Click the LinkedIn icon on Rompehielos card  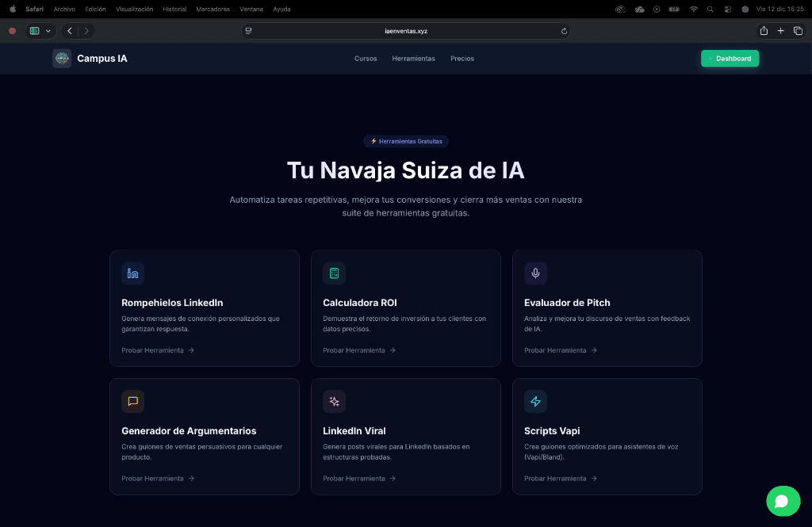[132, 273]
